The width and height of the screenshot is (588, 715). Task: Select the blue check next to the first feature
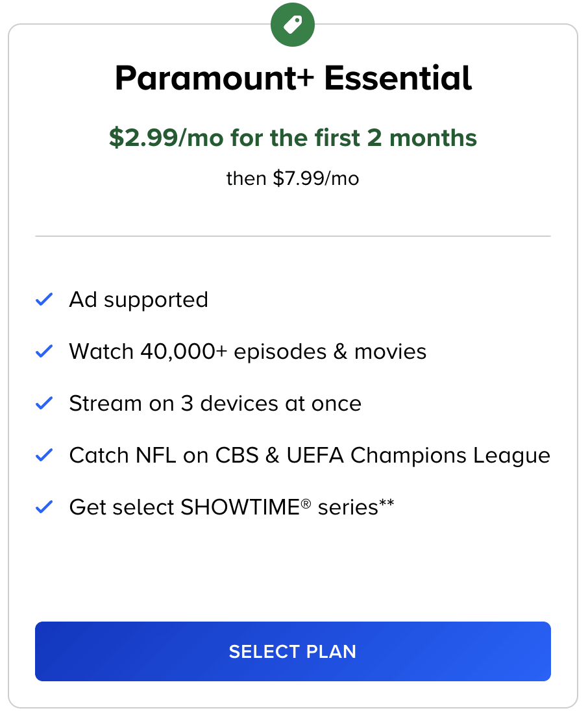(x=43, y=299)
